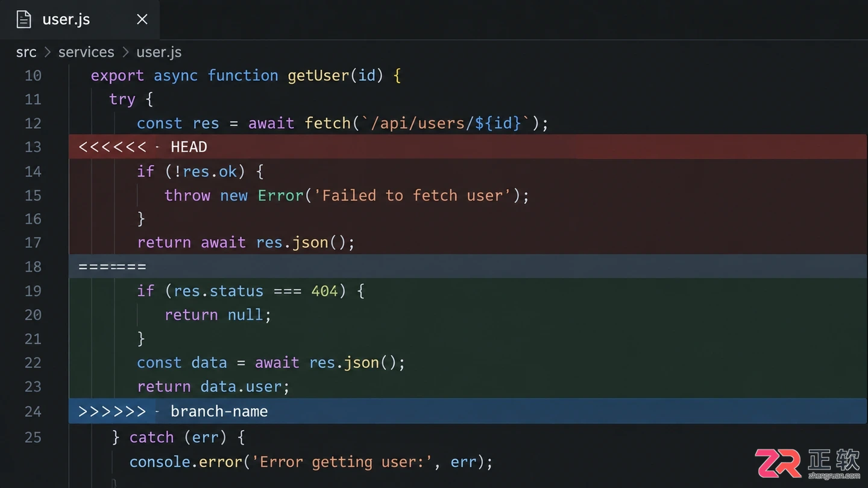Click the 'Failed to fetch user' string
Image resolution: width=868 pixels, height=488 pixels.
tap(413, 196)
